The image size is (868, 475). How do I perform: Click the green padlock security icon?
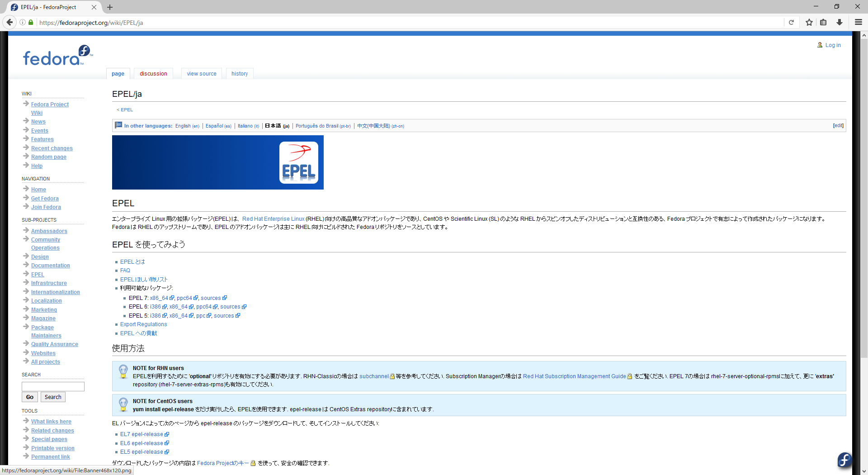(31, 22)
